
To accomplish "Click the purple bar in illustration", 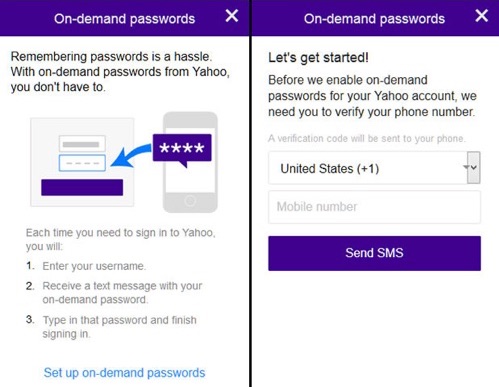I will [82, 187].
